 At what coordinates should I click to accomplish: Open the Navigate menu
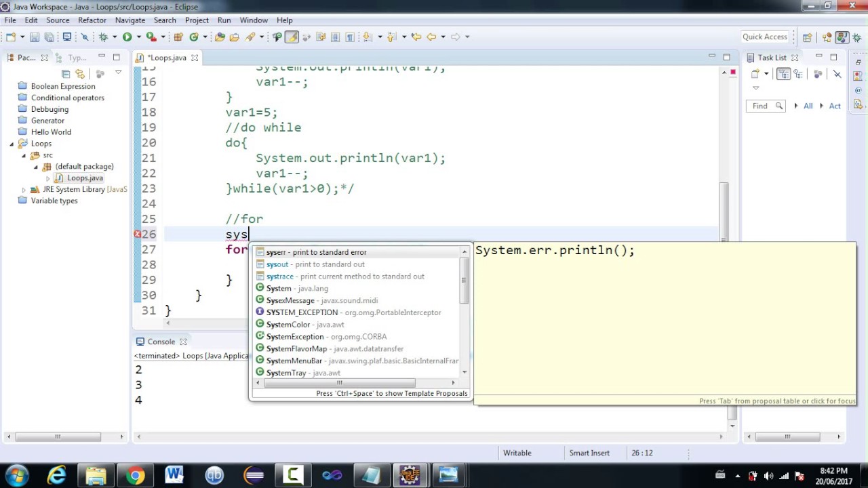click(x=130, y=20)
